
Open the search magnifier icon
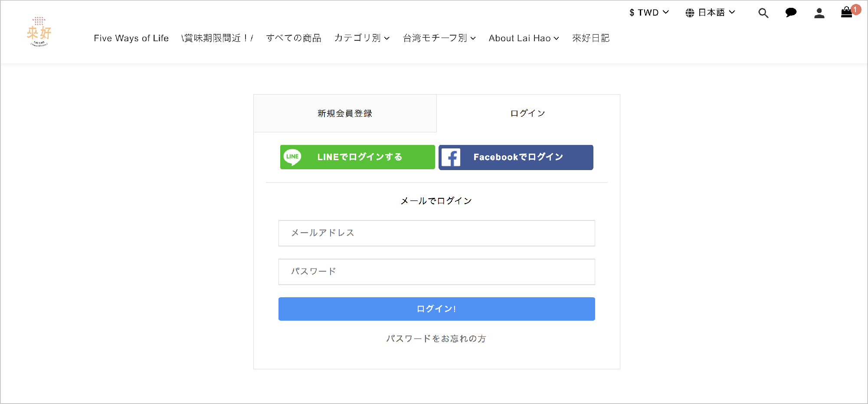pyautogui.click(x=763, y=13)
